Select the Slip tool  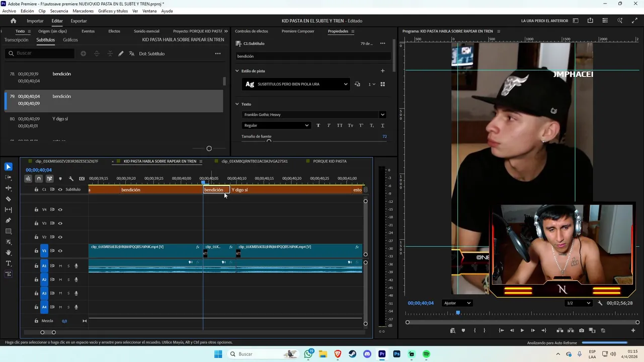coord(8,210)
